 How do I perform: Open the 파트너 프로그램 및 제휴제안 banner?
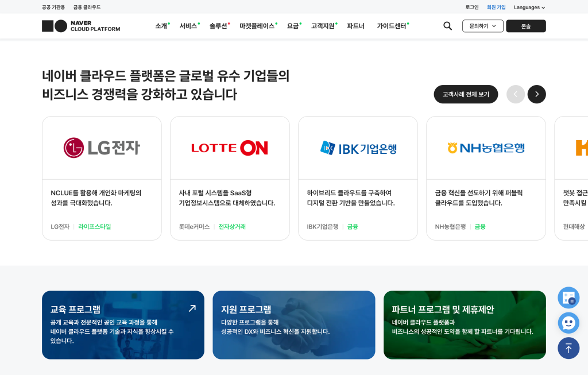pyautogui.click(x=465, y=324)
